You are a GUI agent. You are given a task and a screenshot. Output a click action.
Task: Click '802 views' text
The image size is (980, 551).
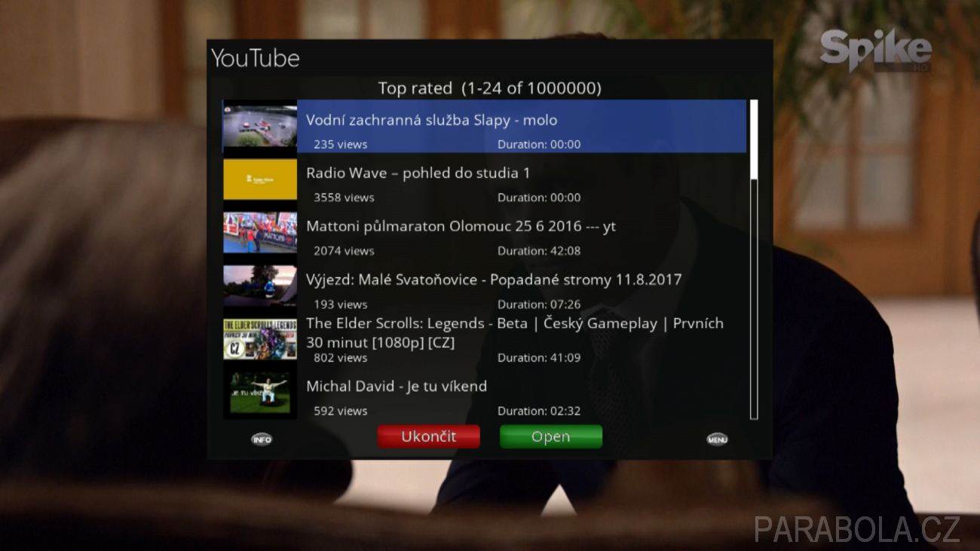click(x=341, y=358)
